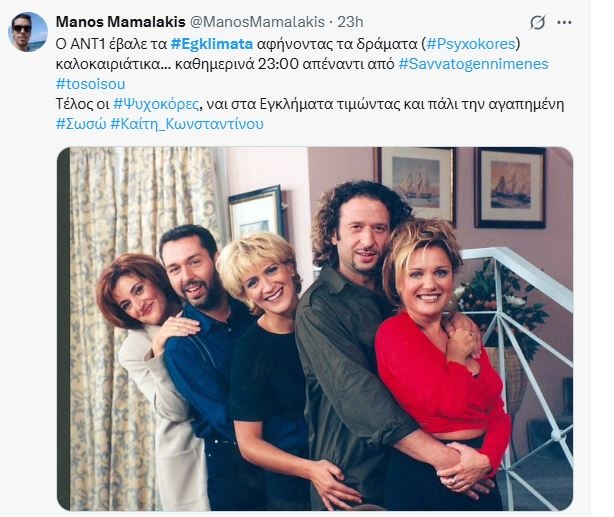Open the #Psyxokores hashtag
The image size is (614, 517).
pyautogui.click(x=471, y=44)
